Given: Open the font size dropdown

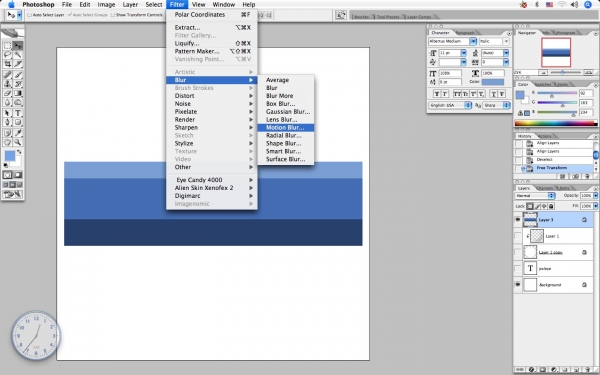Looking at the screenshot, I should pos(464,53).
